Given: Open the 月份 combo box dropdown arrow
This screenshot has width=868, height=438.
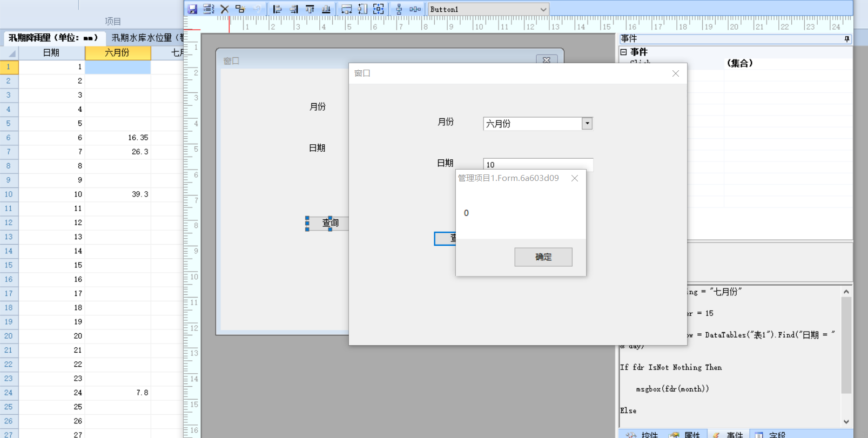Looking at the screenshot, I should point(587,124).
